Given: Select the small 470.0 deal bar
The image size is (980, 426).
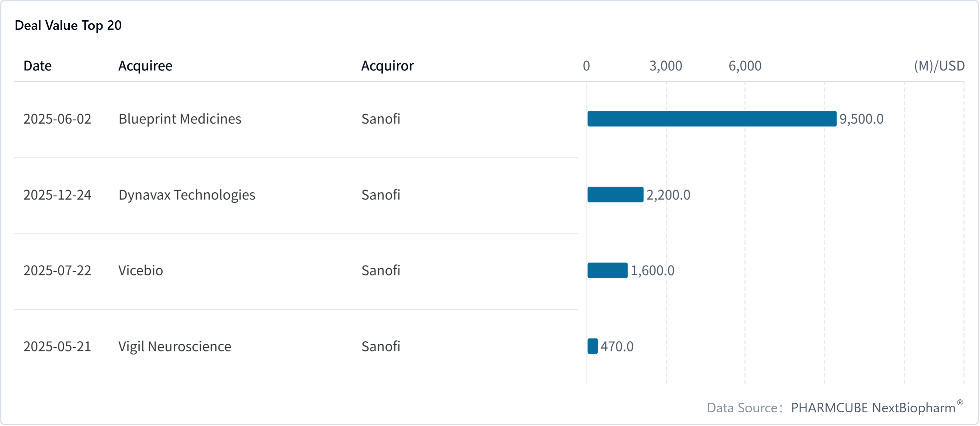Looking at the screenshot, I should point(592,346).
